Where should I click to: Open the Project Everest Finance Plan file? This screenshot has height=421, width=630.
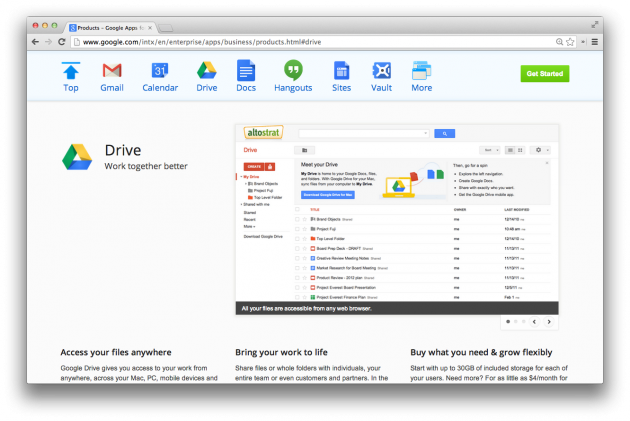[x=341, y=297]
